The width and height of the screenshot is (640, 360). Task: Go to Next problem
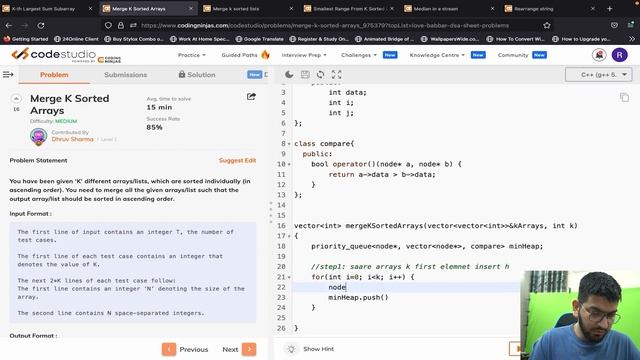click(x=239, y=349)
